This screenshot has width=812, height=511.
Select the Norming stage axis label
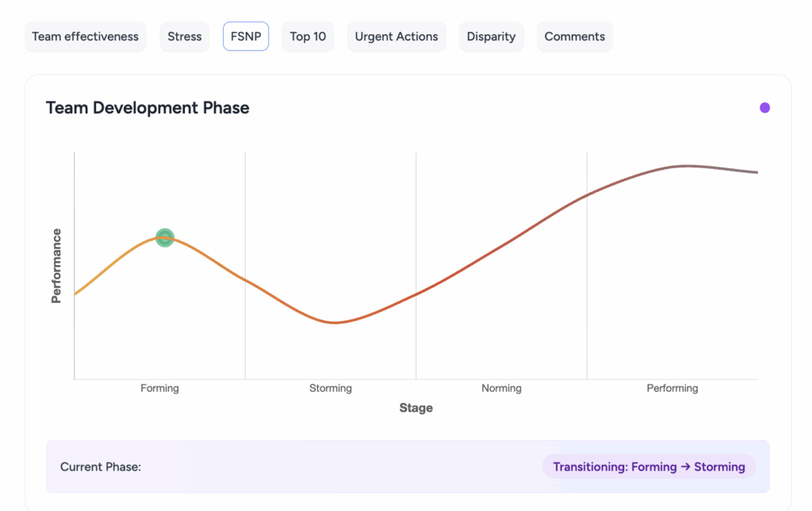click(501, 389)
